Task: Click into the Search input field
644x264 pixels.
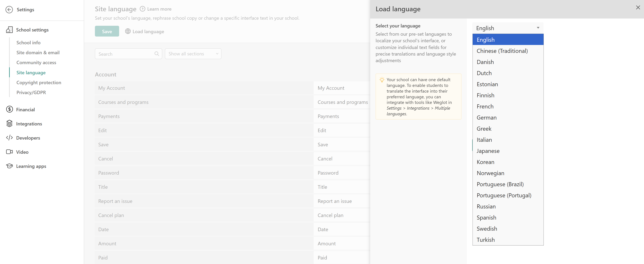Action: [x=125, y=54]
